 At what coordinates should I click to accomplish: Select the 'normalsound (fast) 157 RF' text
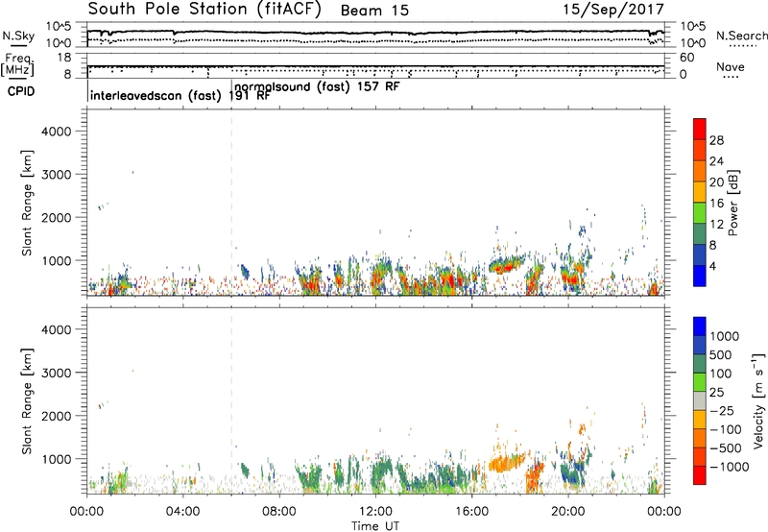pyautogui.click(x=317, y=86)
